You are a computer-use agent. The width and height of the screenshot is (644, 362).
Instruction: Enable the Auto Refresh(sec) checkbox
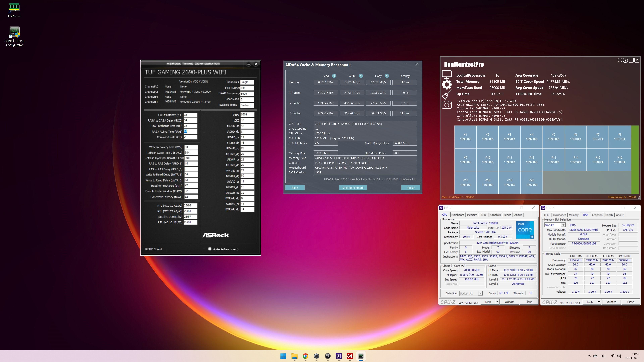210,249
